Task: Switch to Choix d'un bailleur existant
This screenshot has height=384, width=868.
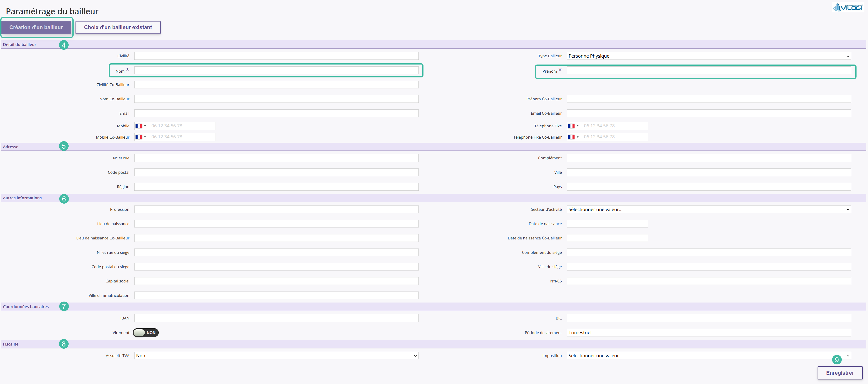Action: point(118,27)
